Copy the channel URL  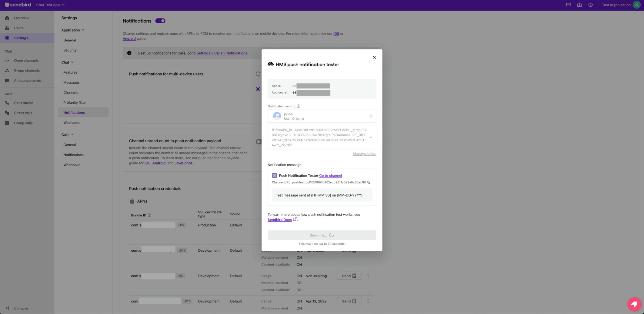pyautogui.click(x=369, y=183)
